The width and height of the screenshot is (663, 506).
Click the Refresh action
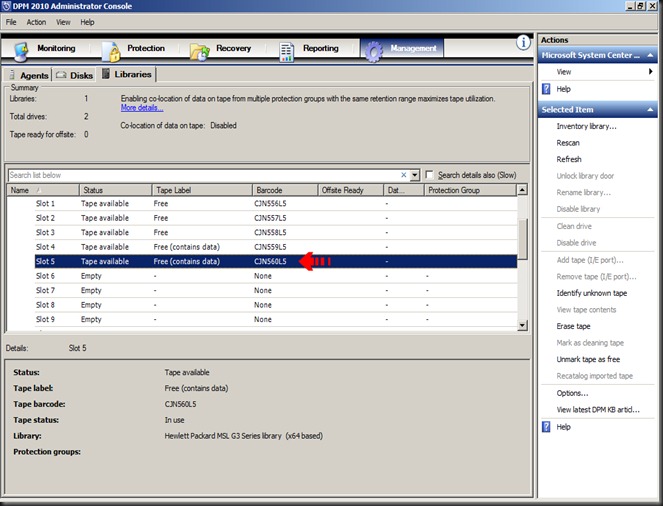click(569, 159)
